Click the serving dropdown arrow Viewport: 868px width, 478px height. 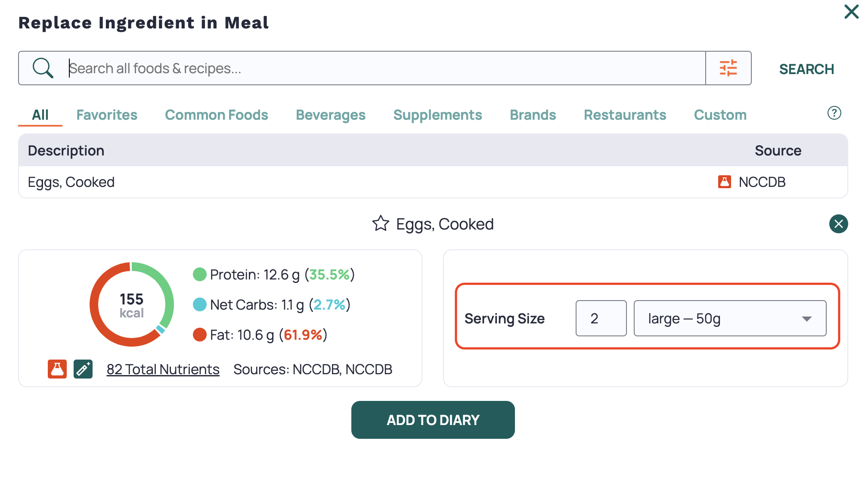[x=807, y=319]
